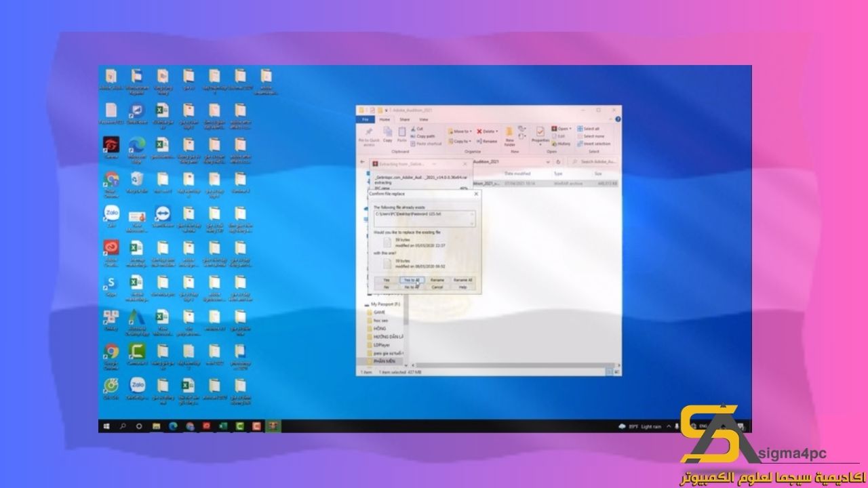Screen dimensions: 868x488
Task: Expand the address bar history dropdown
Action: pyautogui.click(x=548, y=162)
